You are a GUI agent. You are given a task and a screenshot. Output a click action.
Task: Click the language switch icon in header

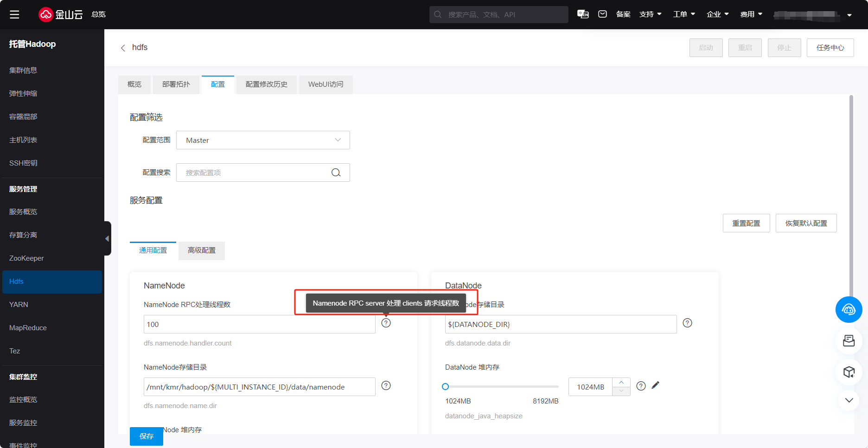pos(583,14)
